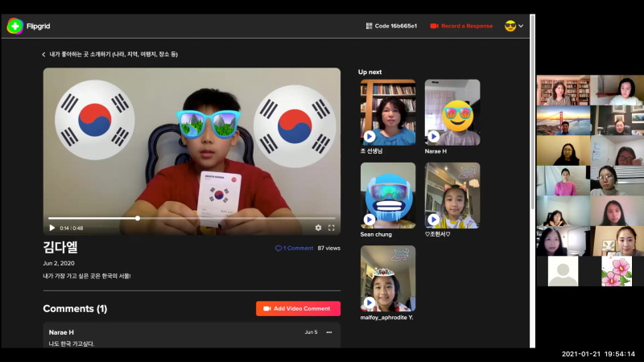Click the Flipgrid logo icon
The image size is (644, 362).
(x=14, y=26)
